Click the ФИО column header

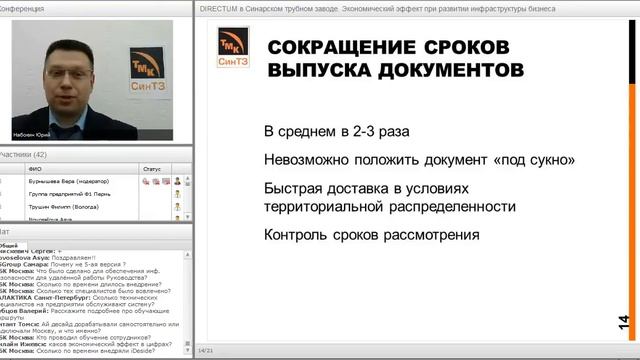(35, 169)
